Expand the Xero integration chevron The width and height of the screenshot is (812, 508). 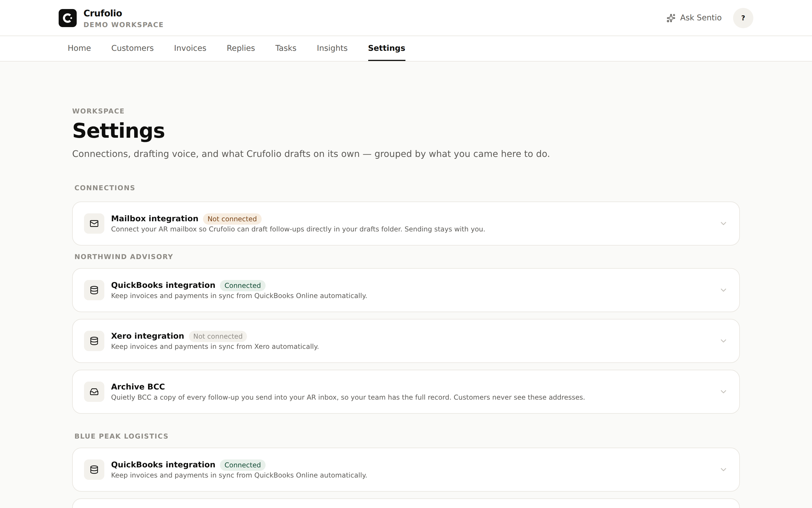[x=723, y=341]
